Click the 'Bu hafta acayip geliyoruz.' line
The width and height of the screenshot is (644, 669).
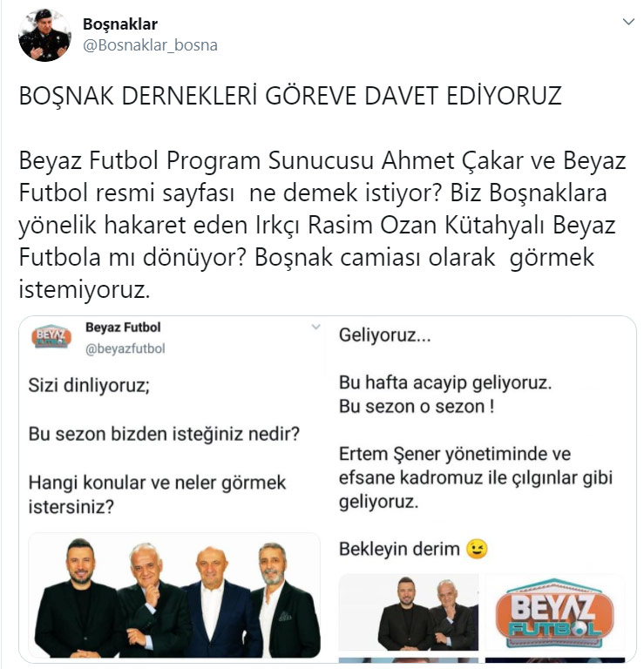click(445, 383)
